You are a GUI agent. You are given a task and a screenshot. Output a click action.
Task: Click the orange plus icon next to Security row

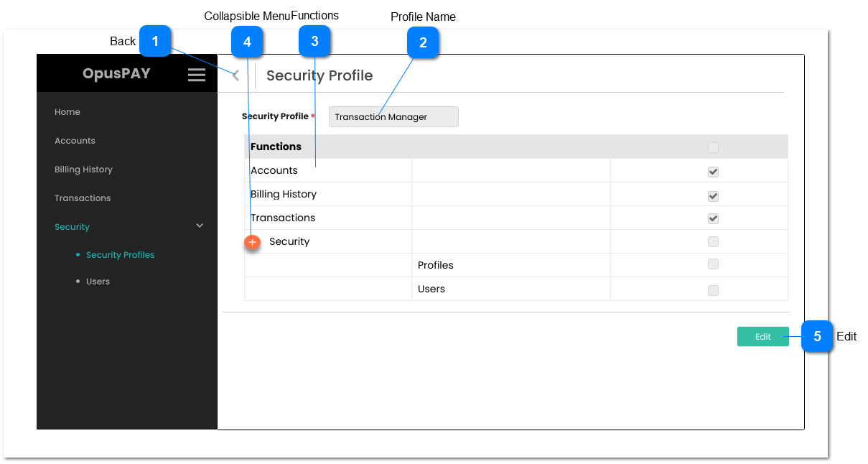pyautogui.click(x=252, y=242)
